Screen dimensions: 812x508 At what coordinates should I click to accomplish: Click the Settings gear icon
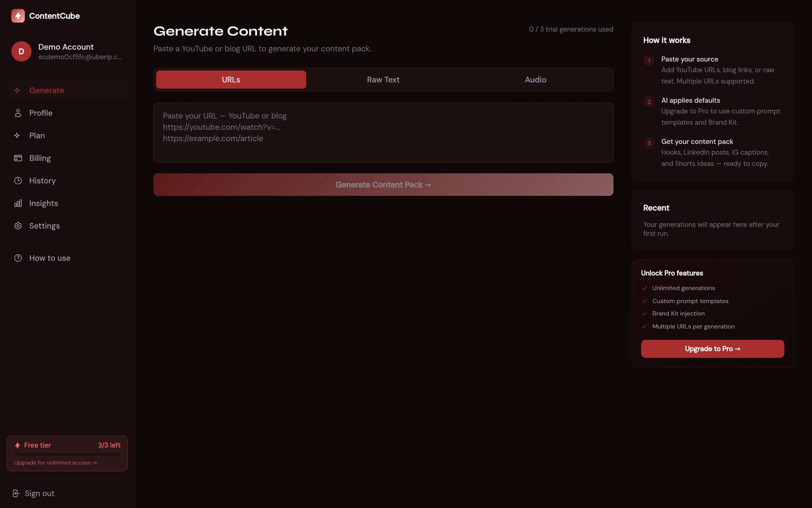click(18, 226)
